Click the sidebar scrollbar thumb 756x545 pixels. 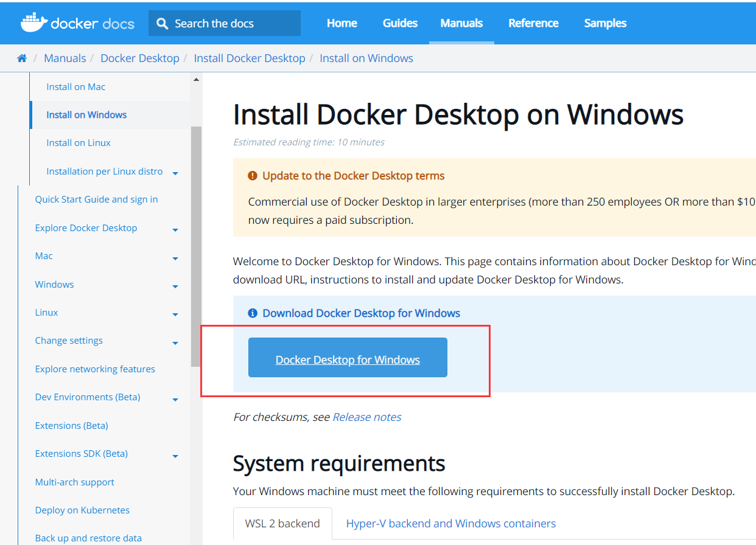(196, 246)
